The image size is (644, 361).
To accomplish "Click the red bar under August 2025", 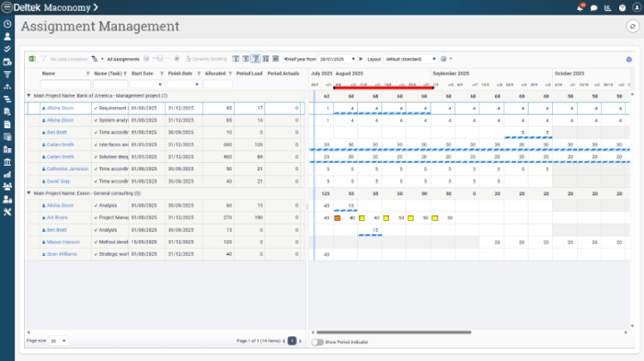I will point(384,87).
